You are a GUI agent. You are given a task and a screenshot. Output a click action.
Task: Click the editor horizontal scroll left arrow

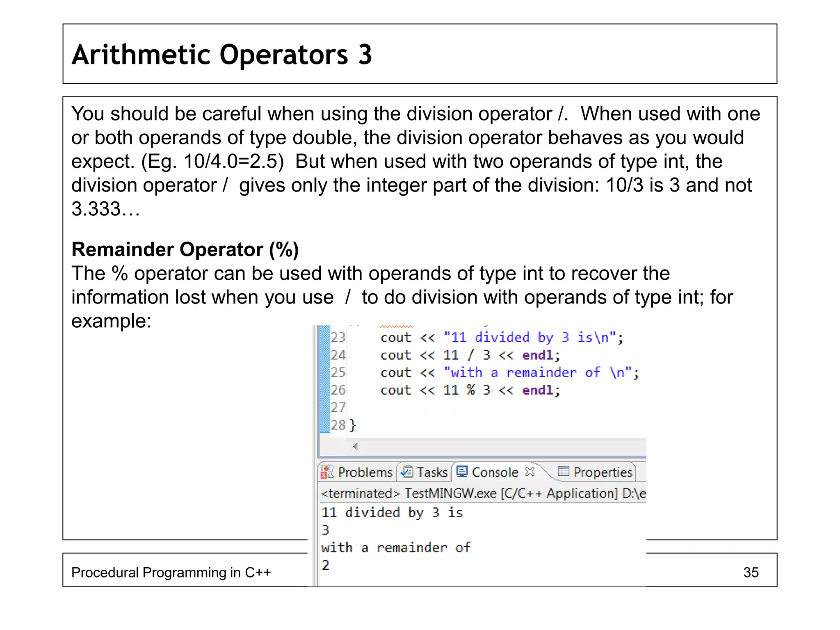356,447
